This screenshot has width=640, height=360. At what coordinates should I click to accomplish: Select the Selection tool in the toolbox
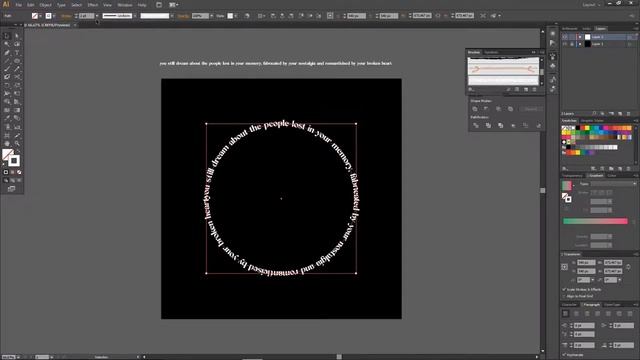[x=7, y=36]
